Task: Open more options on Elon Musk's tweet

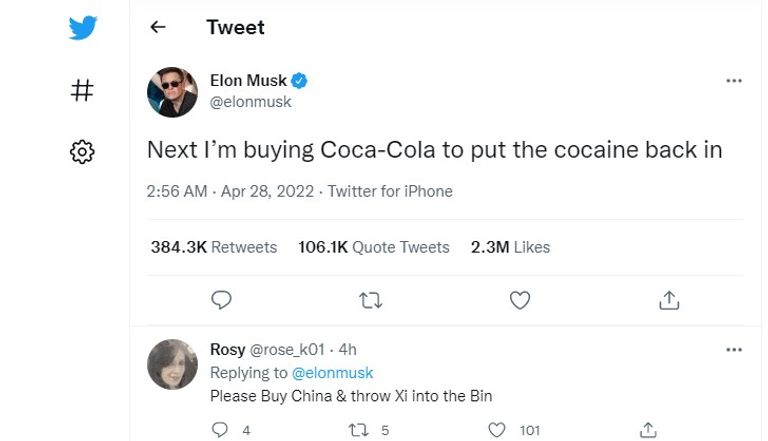Action: [x=734, y=80]
